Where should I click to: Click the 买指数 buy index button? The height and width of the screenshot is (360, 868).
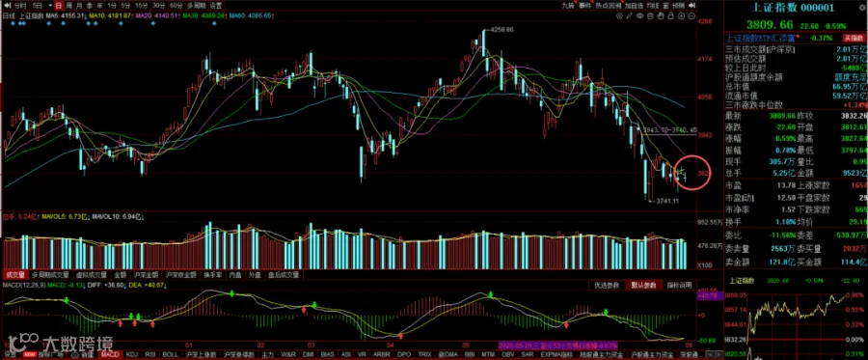pos(854,39)
